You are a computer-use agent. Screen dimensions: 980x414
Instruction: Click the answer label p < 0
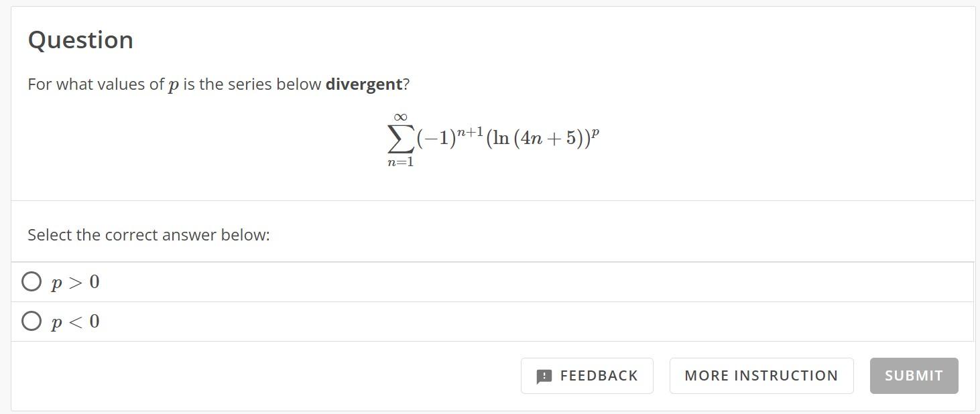pyautogui.click(x=75, y=321)
